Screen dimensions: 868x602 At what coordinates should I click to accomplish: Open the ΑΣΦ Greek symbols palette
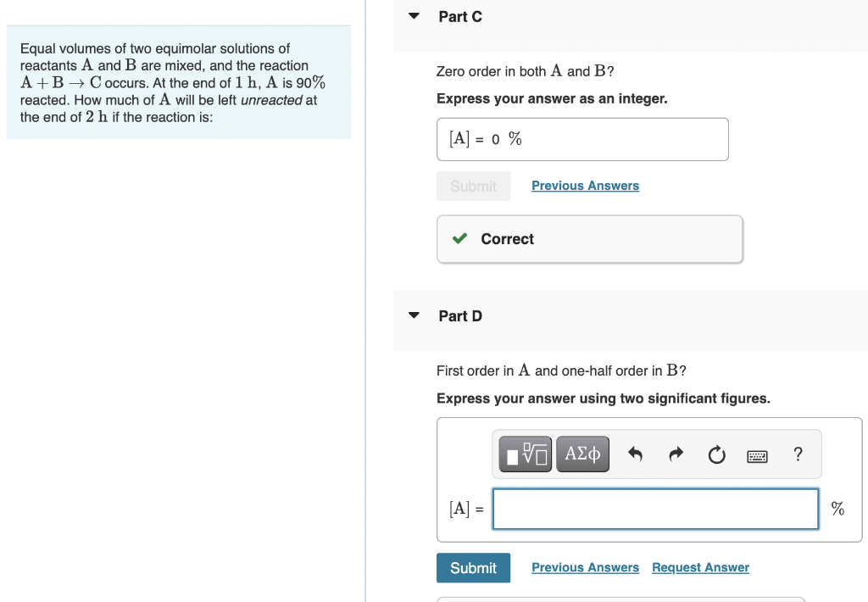582,454
